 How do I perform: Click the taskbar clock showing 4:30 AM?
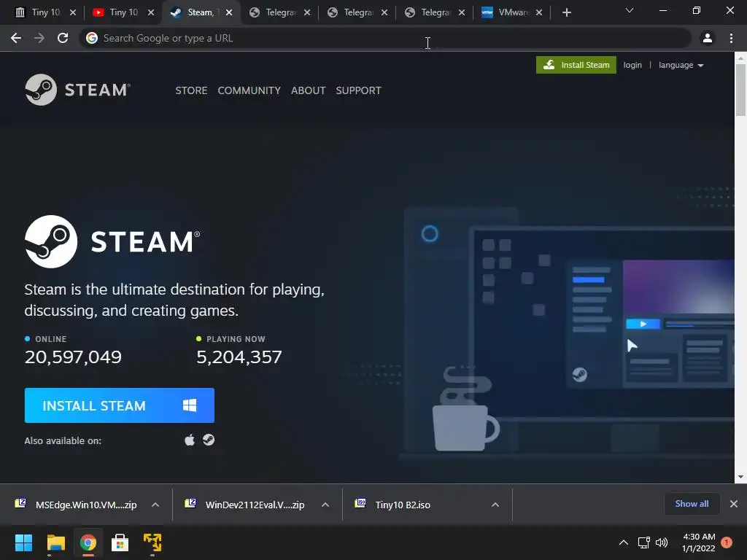699,542
